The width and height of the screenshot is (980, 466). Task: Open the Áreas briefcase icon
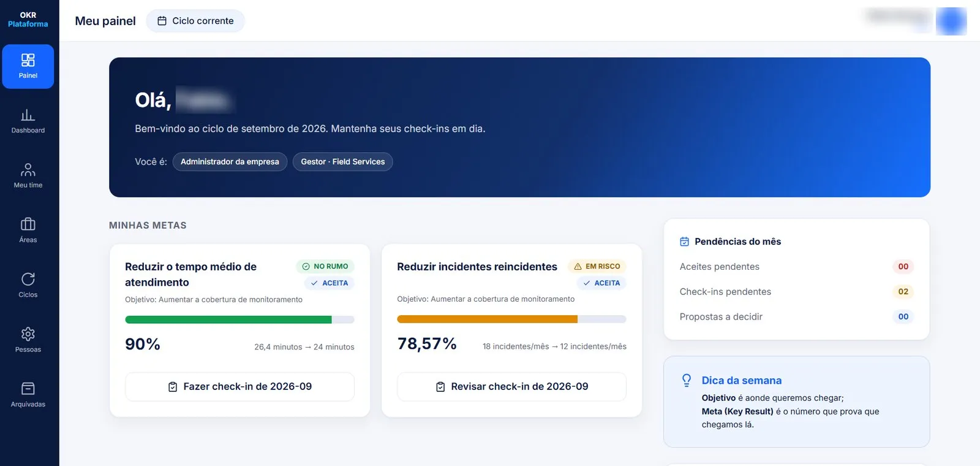[x=28, y=224]
